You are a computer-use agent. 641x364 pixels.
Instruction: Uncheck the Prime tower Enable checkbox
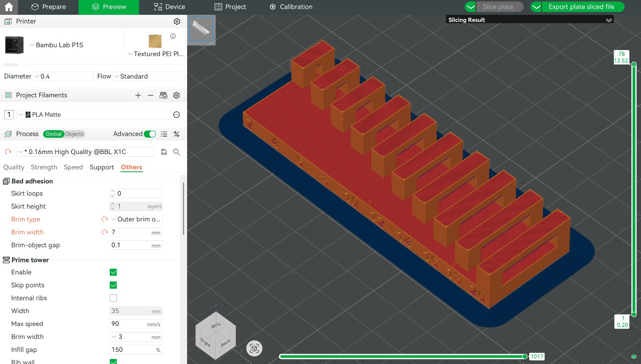(113, 272)
